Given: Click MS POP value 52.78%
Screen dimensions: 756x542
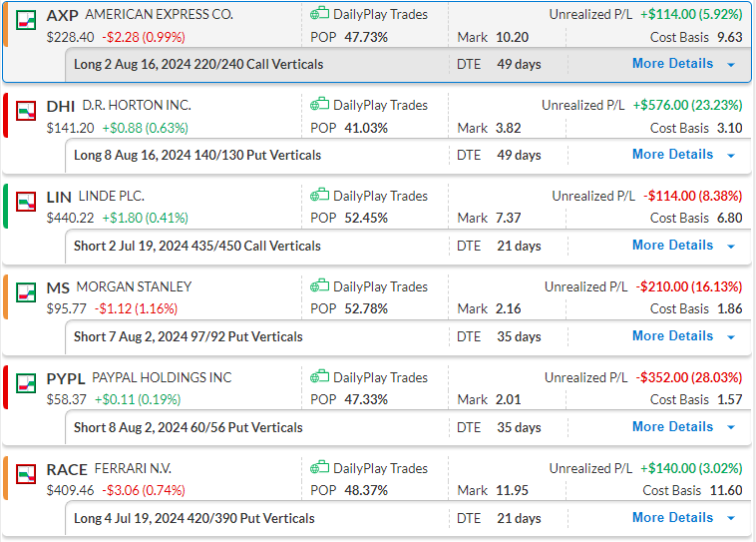Looking at the screenshot, I should [366, 308].
